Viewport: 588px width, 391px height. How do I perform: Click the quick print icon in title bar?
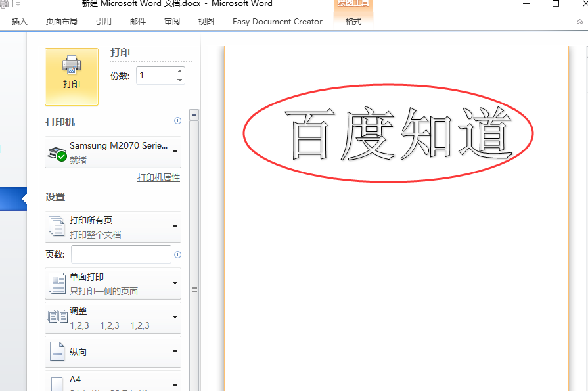(x=4, y=4)
